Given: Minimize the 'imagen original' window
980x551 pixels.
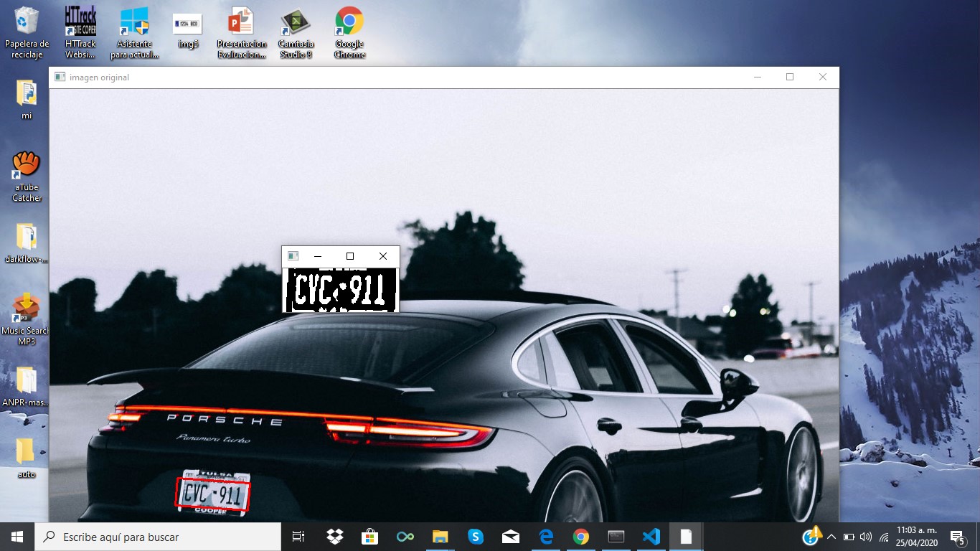Looking at the screenshot, I should coord(757,77).
